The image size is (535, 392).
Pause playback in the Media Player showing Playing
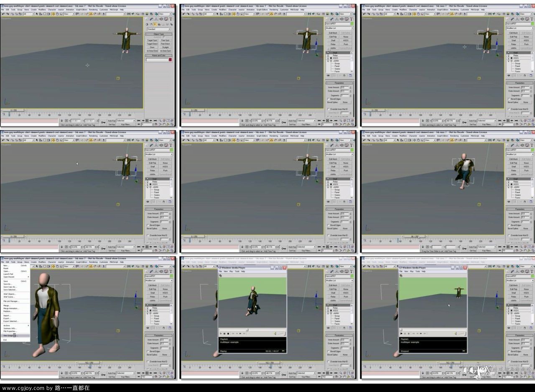224,333
